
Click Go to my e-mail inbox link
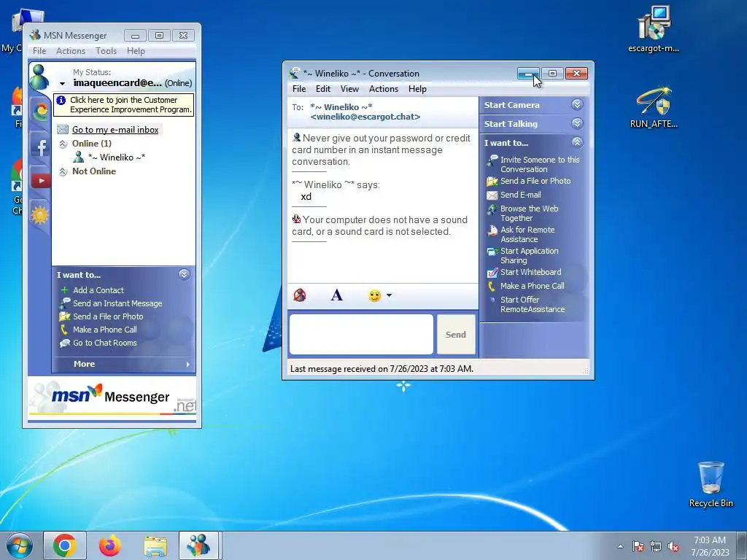click(x=115, y=130)
